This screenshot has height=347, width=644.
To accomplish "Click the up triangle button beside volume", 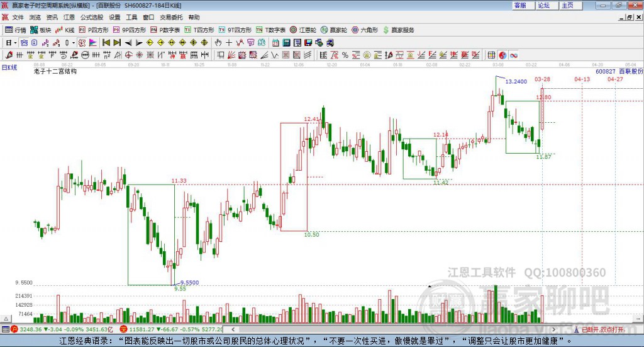I will [6, 319].
